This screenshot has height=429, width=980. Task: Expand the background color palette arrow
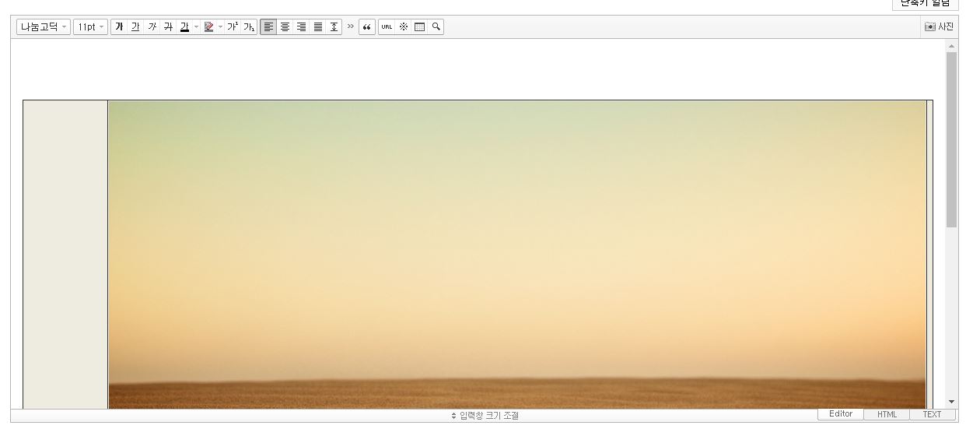coord(220,26)
